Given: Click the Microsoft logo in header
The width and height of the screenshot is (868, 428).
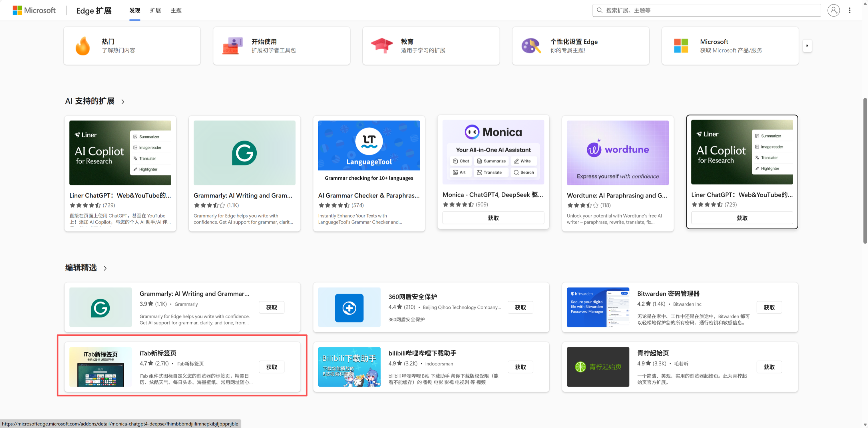Looking at the screenshot, I should pos(34,11).
